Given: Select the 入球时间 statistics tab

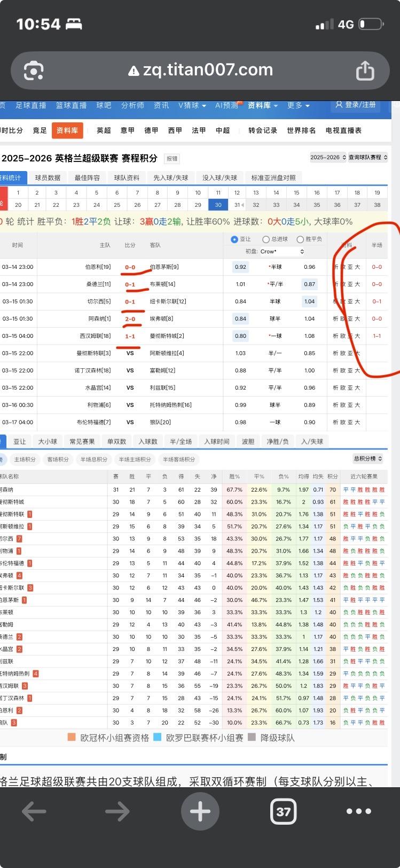Looking at the screenshot, I should 217,441.
